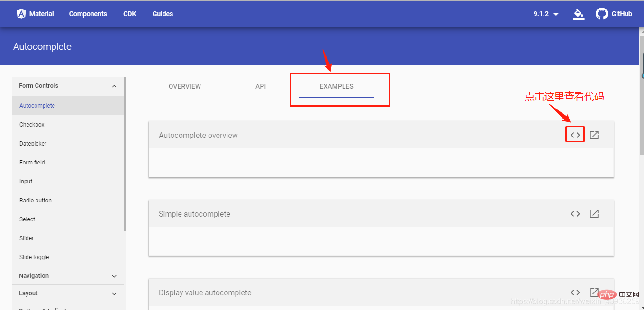This screenshot has width=644, height=310.
Task: Switch to the API tab
Action: tap(261, 86)
